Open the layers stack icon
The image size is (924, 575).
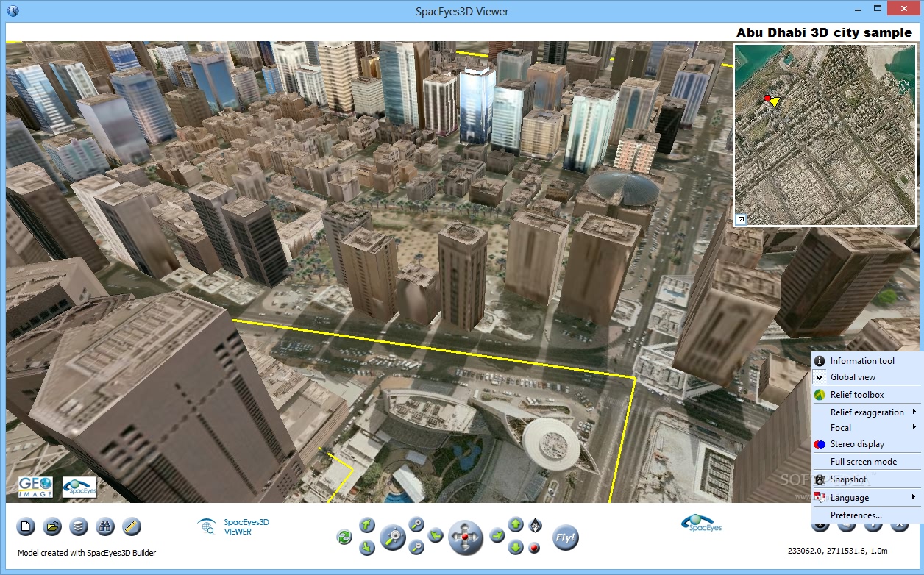point(79,526)
